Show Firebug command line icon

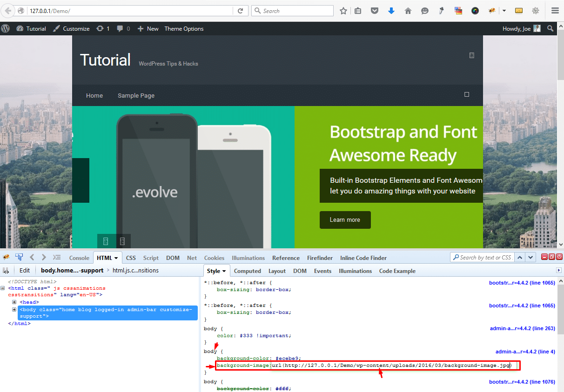coord(57,257)
